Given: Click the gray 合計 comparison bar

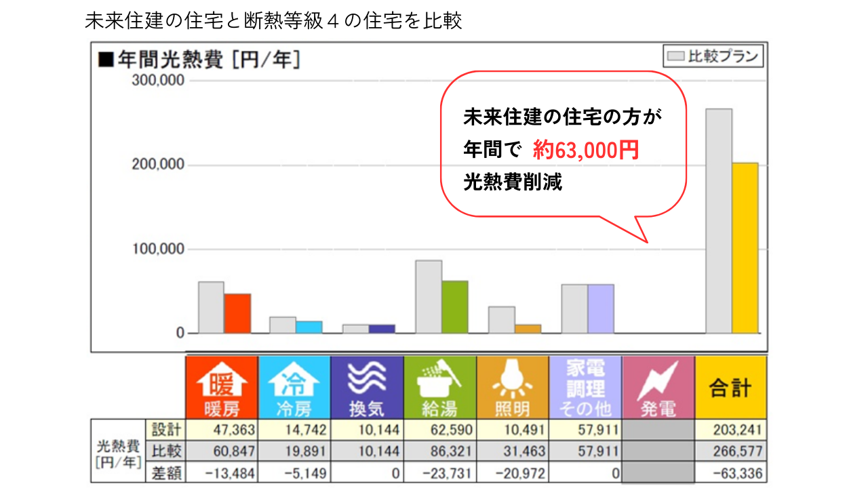Looking at the screenshot, I should [x=719, y=221].
